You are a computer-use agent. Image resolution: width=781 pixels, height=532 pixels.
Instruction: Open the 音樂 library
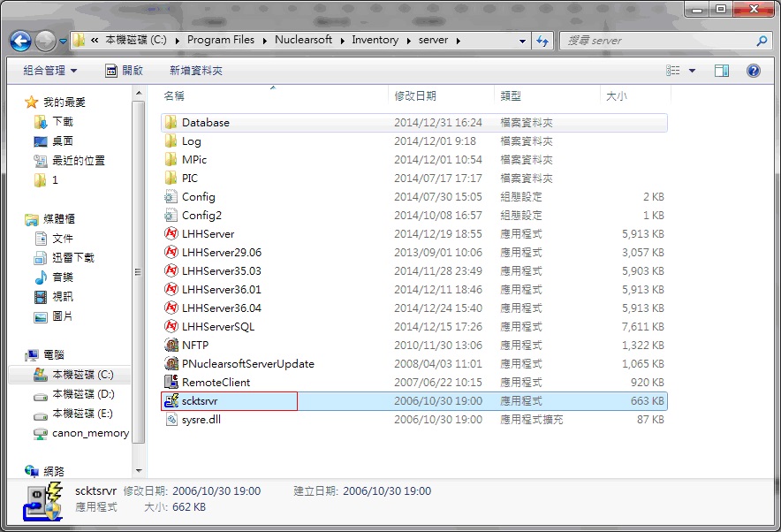[62, 277]
